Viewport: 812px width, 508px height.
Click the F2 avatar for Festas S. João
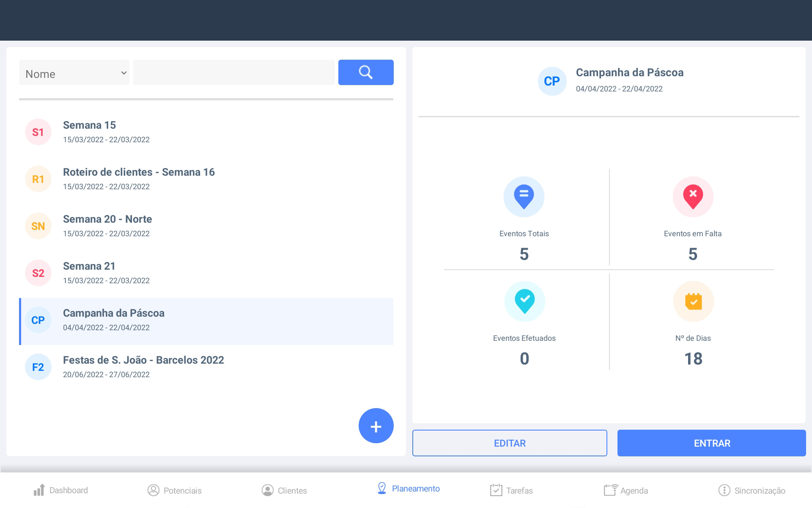(x=38, y=367)
